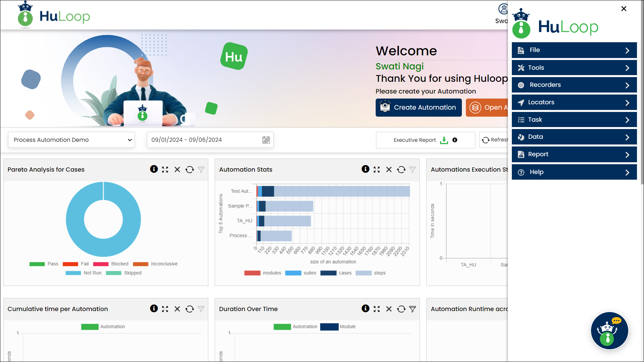Click the Test Aut... bar in Automation Stats
The image size is (644, 362).
(x=333, y=191)
